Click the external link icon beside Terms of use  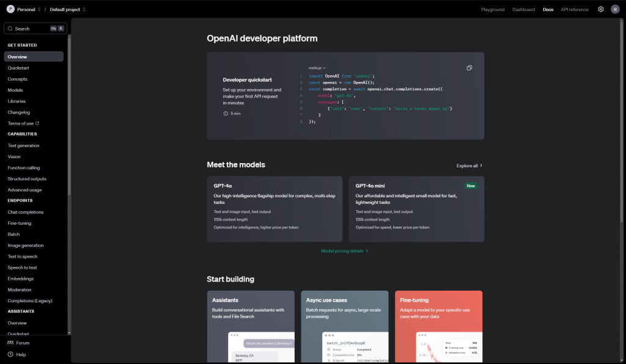[x=37, y=123]
